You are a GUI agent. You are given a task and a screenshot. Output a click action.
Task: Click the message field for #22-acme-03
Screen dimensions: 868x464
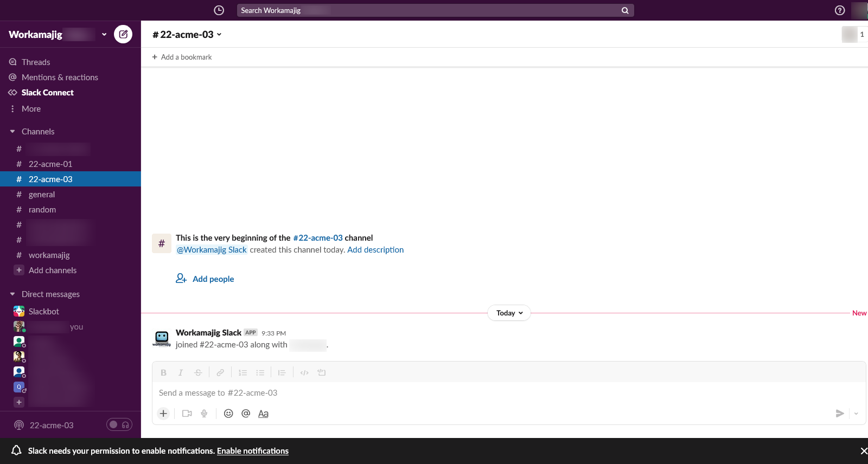click(x=509, y=393)
